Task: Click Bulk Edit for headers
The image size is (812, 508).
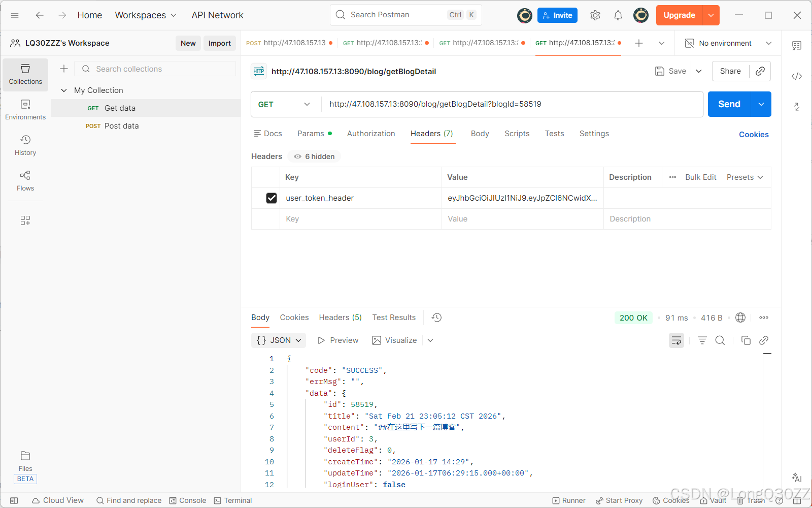Action: (701, 177)
